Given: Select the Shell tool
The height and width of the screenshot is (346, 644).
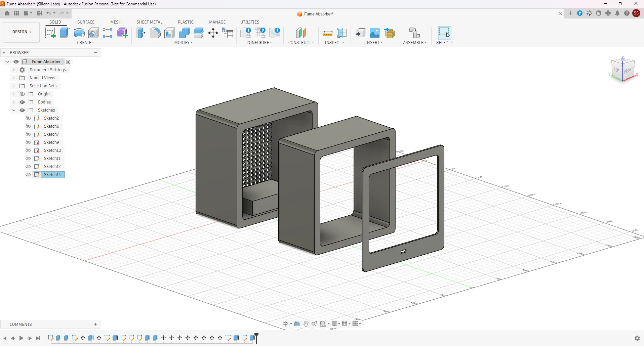Looking at the screenshot, I should (170, 33).
